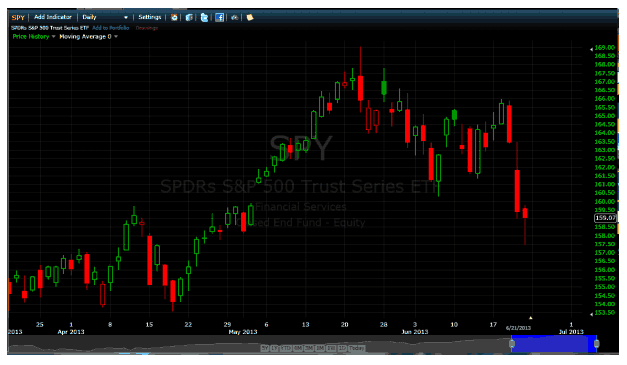Click the yellow sticky note icon

(250, 17)
